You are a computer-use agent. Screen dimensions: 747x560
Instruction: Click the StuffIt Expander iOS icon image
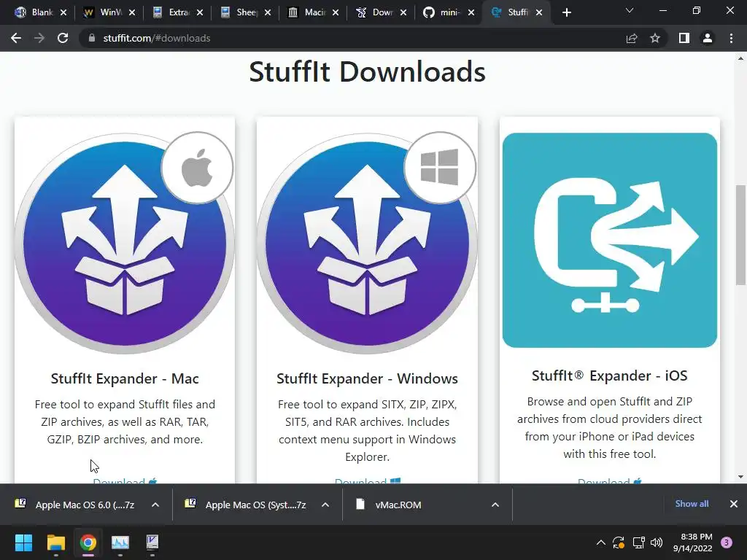click(609, 240)
